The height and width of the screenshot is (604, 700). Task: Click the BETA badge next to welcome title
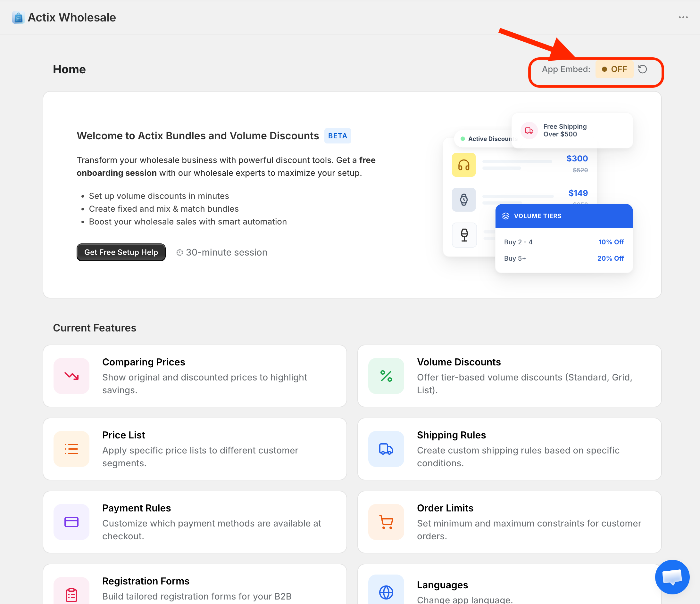pyautogui.click(x=337, y=136)
